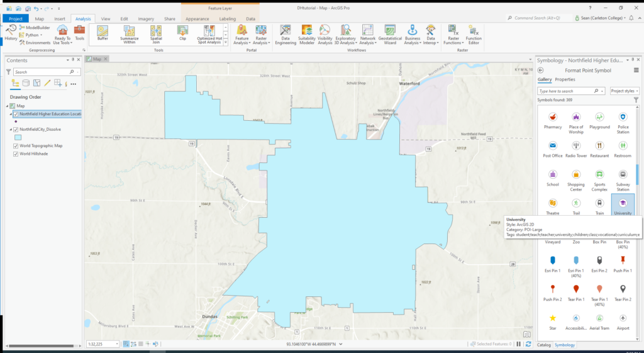Close the Map view tab
The height and width of the screenshot is (353, 644).
[106, 59]
